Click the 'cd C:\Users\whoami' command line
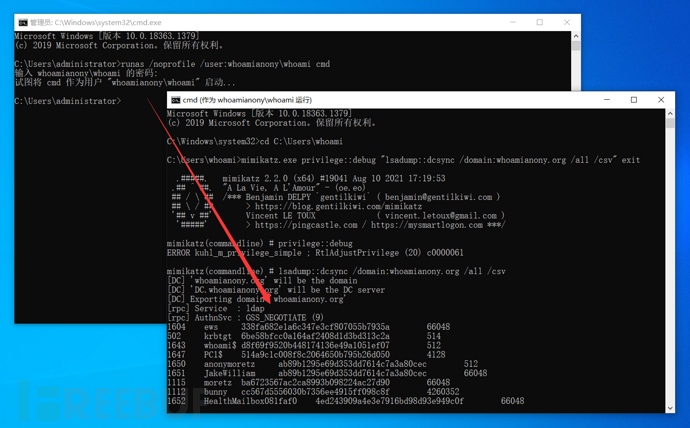690x428 pixels. pos(255,142)
